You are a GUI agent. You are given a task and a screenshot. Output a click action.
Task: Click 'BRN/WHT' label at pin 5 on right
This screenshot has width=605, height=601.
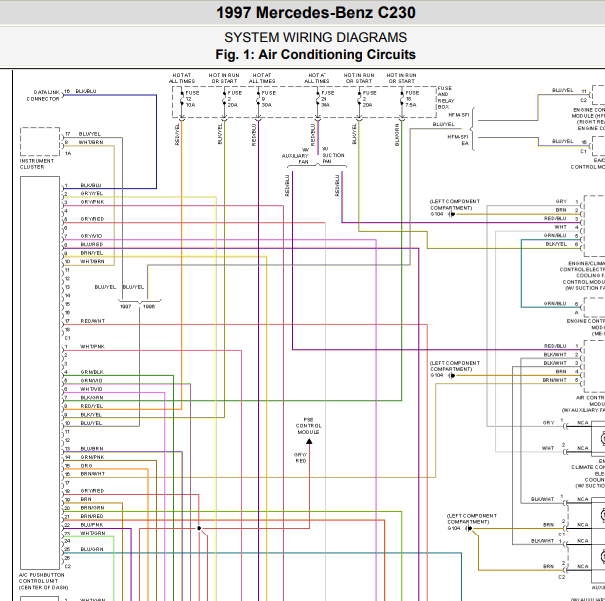554,380
